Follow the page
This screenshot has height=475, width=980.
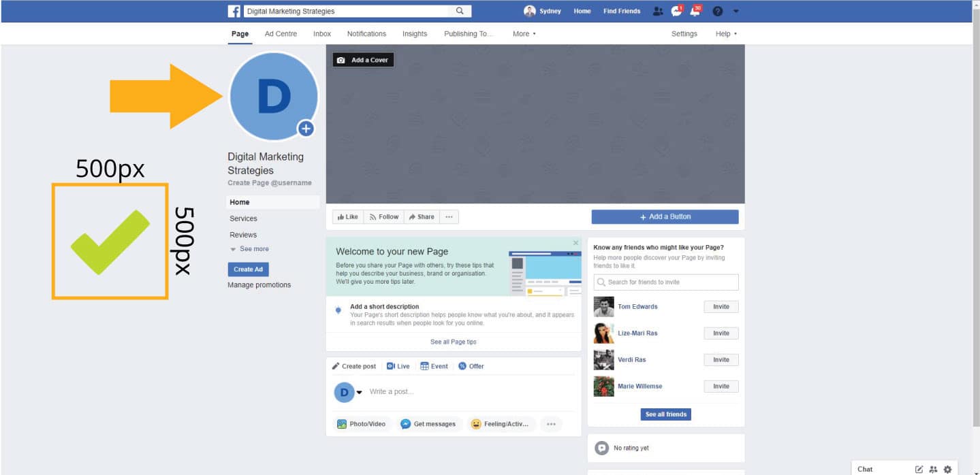[x=383, y=216]
